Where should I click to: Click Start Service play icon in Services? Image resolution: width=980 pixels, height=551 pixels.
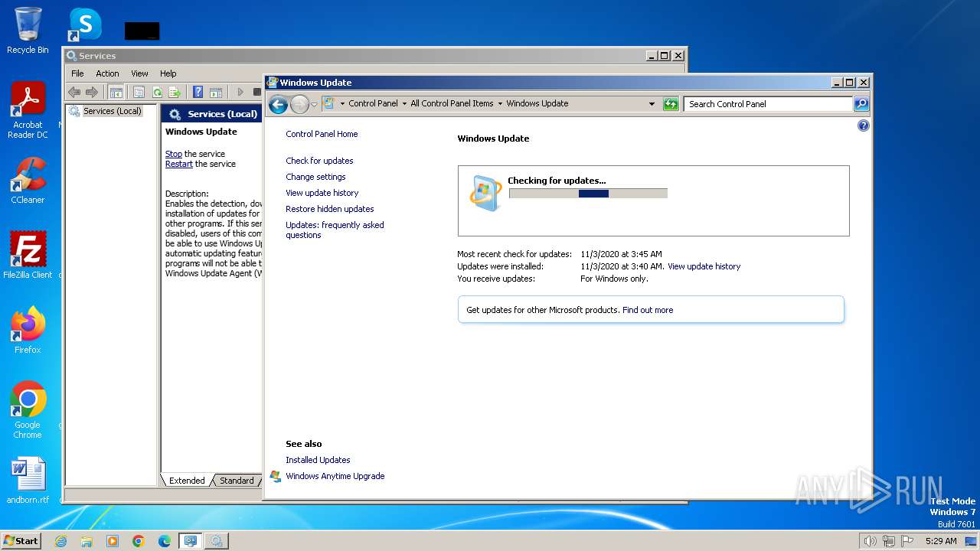click(x=240, y=92)
